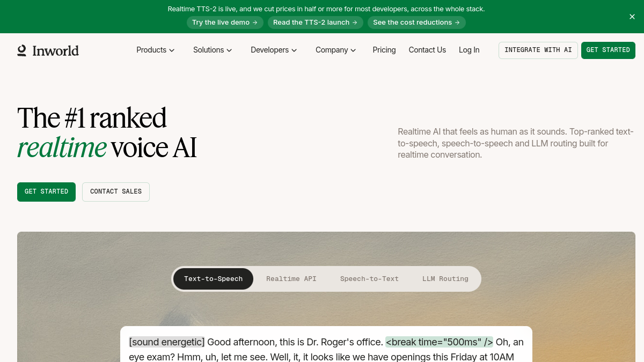Click the Inworld logo
The image size is (644, 362).
pyautogui.click(x=48, y=50)
